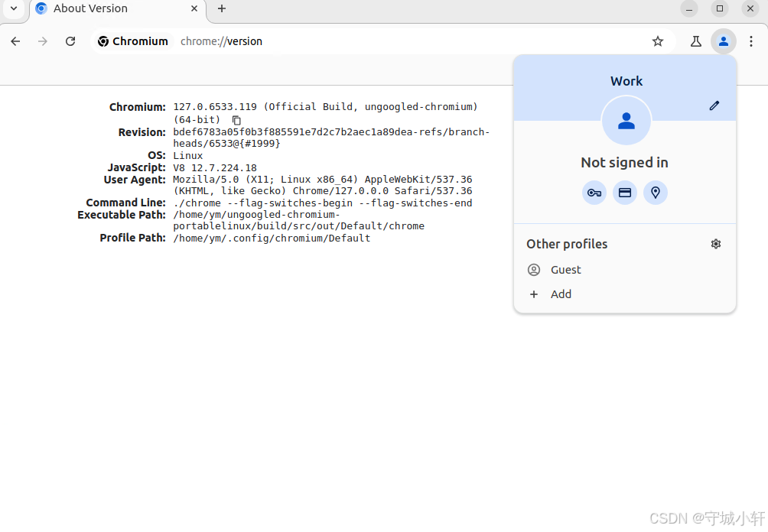The image size is (768, 532).
Task: Edit the Work profile with pencil icon
Action: (714, 105)
